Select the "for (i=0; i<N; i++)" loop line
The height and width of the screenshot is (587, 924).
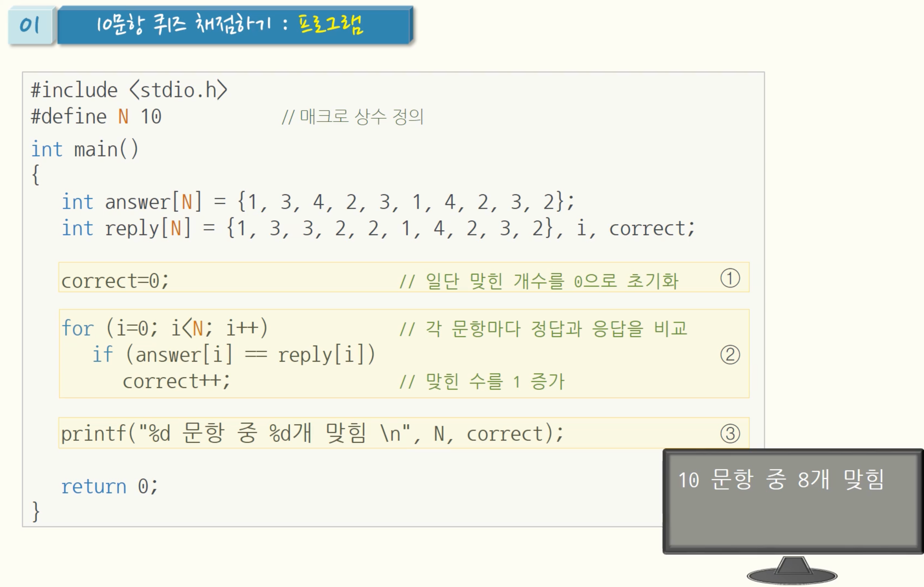coord(165,328)
